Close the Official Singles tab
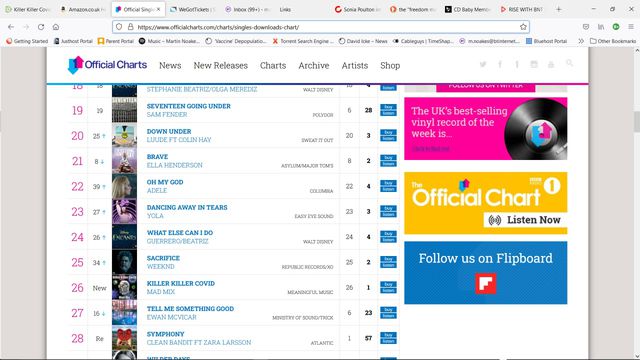 pyautogui.click(x=158, y=9)
